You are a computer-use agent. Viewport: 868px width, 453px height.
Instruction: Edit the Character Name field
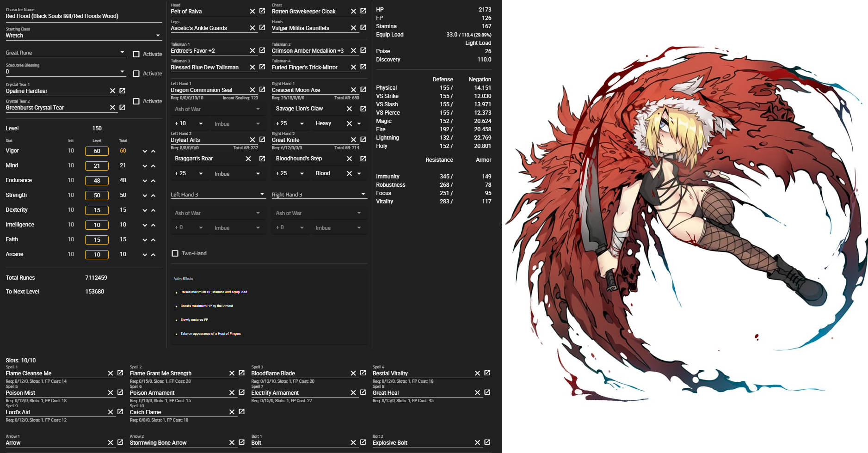pos(84,16)
